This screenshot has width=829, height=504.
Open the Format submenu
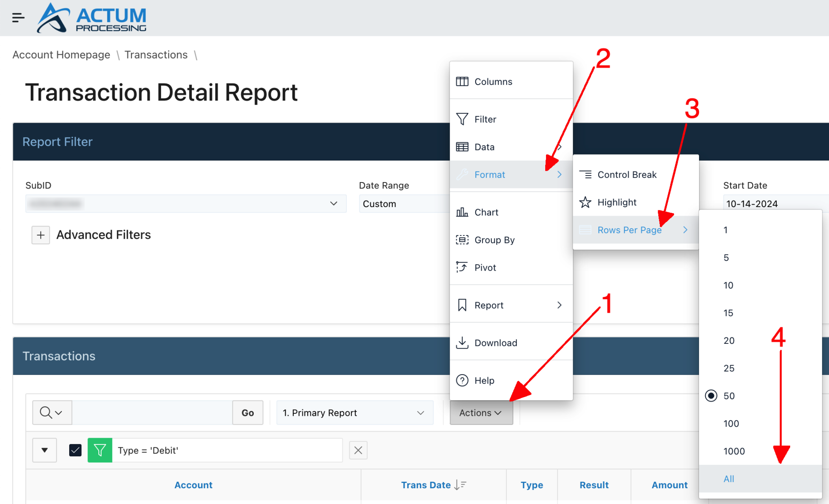[490, 174]
